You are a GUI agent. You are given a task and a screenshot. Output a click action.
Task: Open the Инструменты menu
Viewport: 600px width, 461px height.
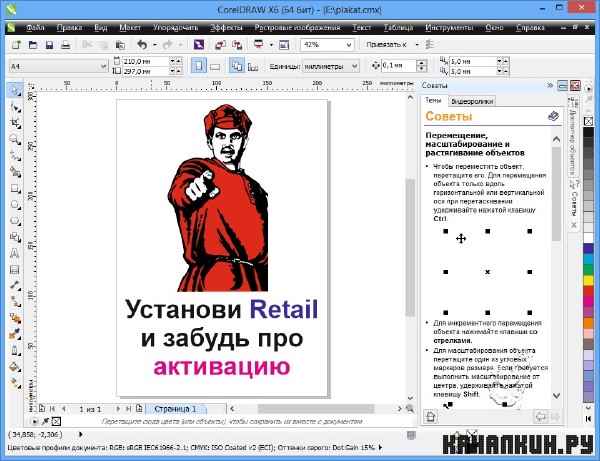pyautogui.click(x=449, y=28)
